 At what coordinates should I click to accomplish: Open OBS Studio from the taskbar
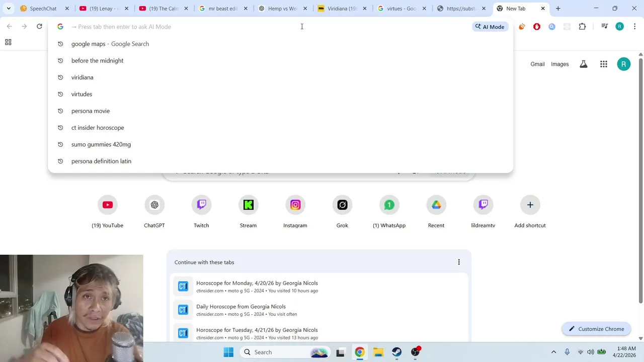(x=416, y=352)
